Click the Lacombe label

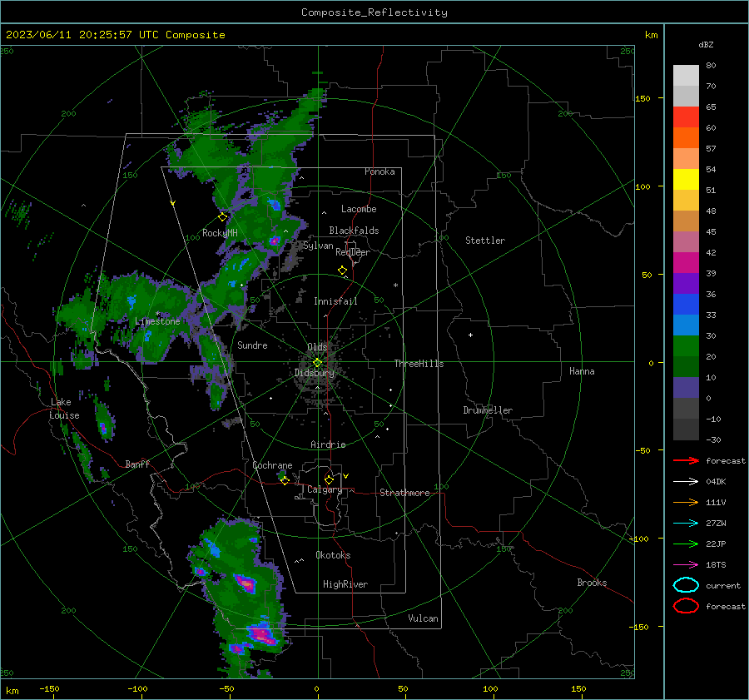point(359,209)
